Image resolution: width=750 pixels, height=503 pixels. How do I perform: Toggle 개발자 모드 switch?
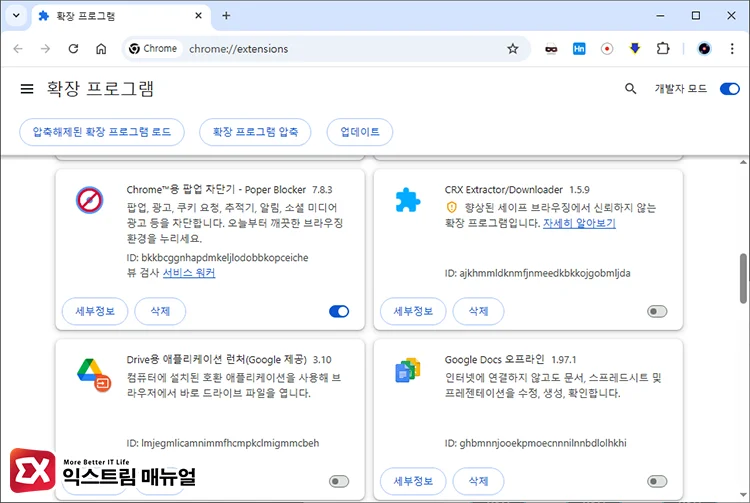[729, 89]
